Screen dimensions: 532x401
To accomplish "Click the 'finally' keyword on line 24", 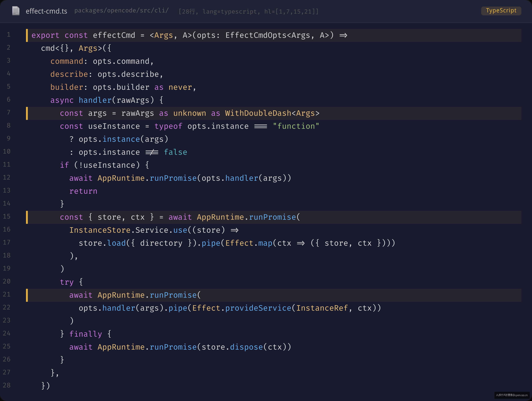I will [x=86, y=334].
